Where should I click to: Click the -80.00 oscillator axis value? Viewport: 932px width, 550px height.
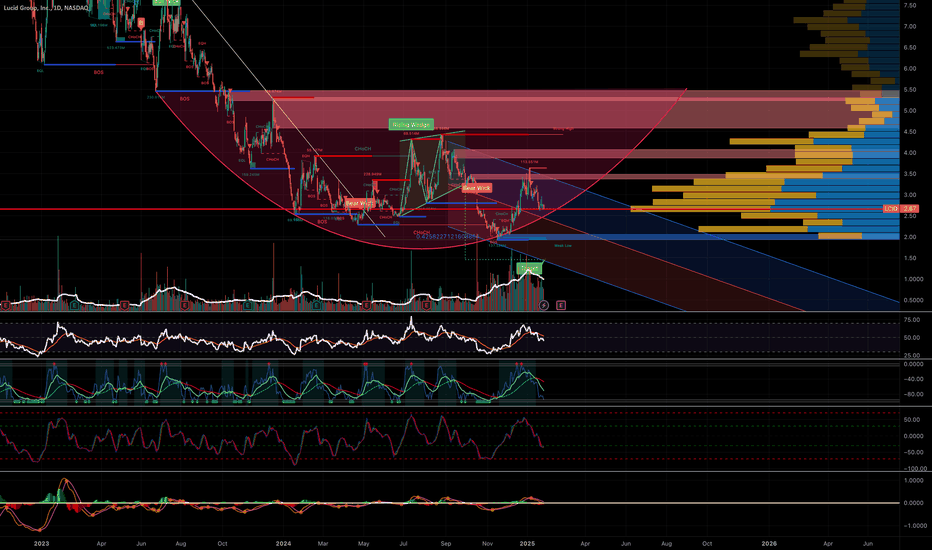[x=914, y=394]
